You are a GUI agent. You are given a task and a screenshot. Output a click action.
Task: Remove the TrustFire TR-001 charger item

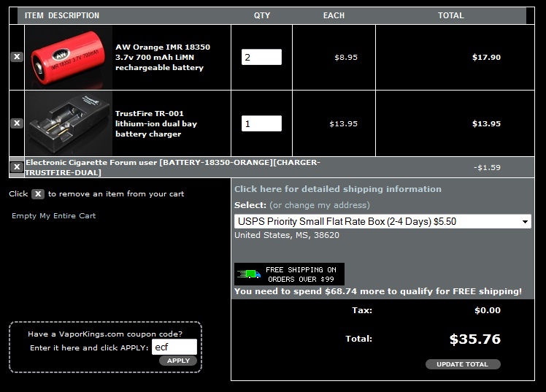[x=17, y=123]
